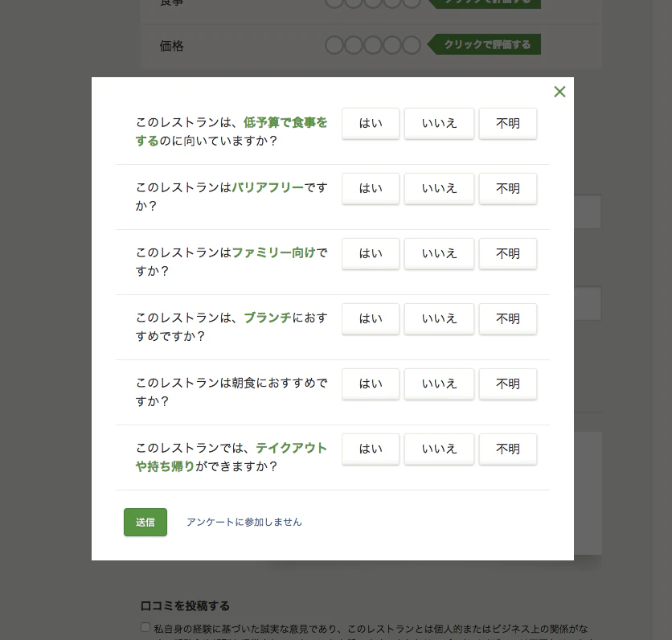This screenshot has width=672, height=640.
Task: Decline via アンケートに参加しません link
Action: pyautogui.click(x=244, y=522)
